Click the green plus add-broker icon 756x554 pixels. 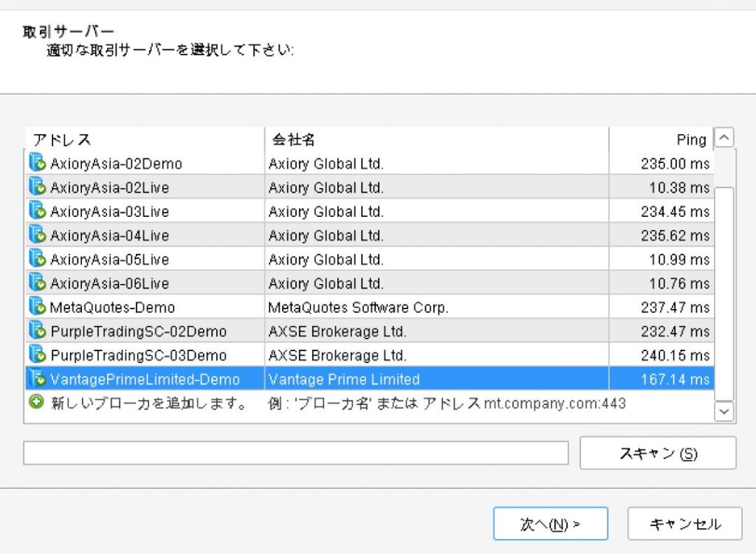[x=37, y=403]
